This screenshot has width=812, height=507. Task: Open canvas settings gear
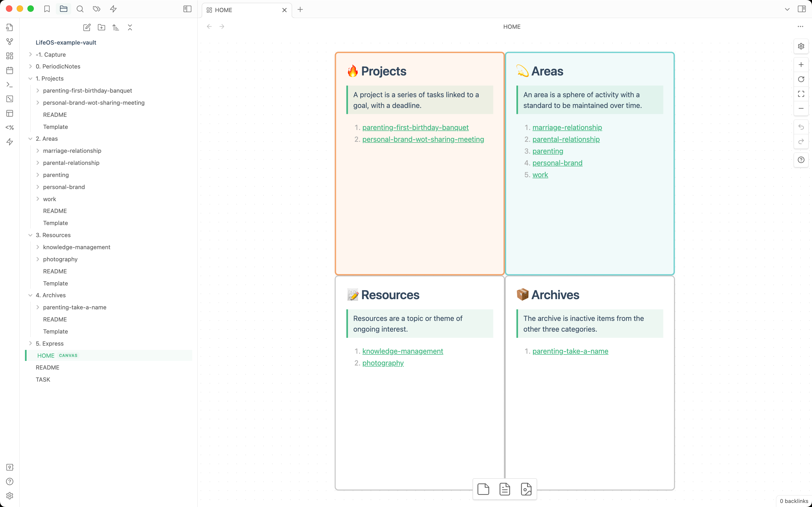tap(801, 46)
